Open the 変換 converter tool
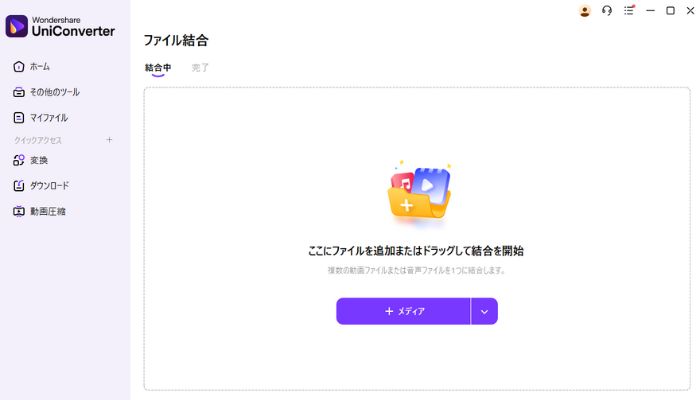Screen dimensions: 700x400 coord(30,160)
